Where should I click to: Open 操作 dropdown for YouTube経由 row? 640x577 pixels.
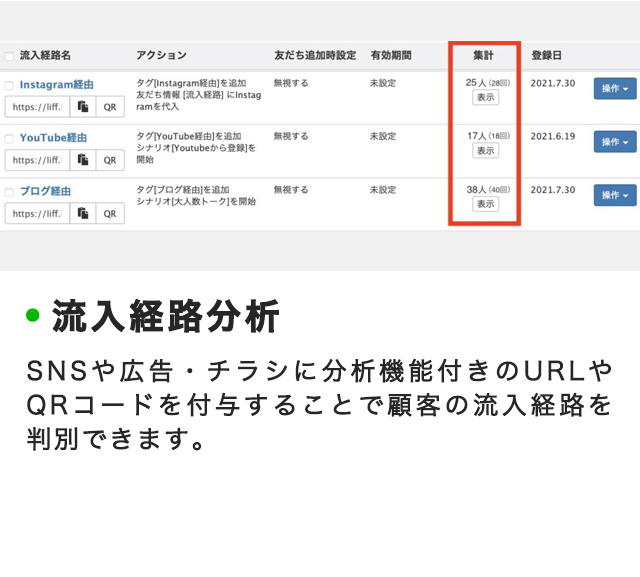coord(615,142)
